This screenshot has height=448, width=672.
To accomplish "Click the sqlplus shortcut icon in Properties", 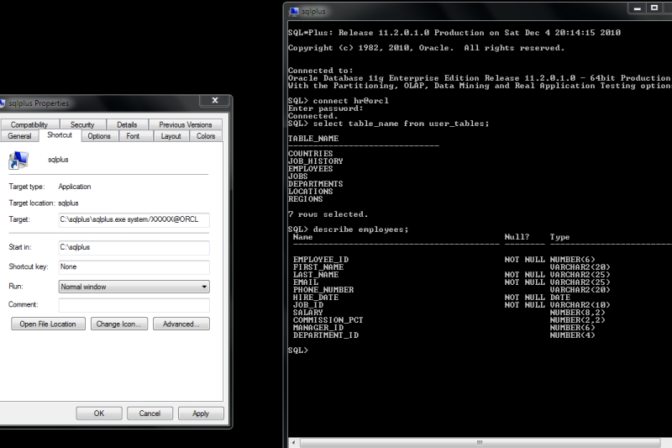I will click(x=18, y=160).
